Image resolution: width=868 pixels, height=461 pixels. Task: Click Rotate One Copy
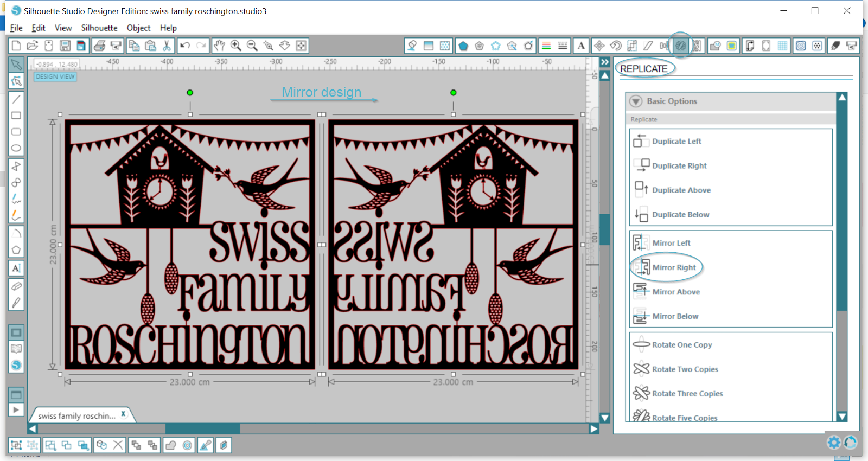pyautogui.click(x=682, y=344)
